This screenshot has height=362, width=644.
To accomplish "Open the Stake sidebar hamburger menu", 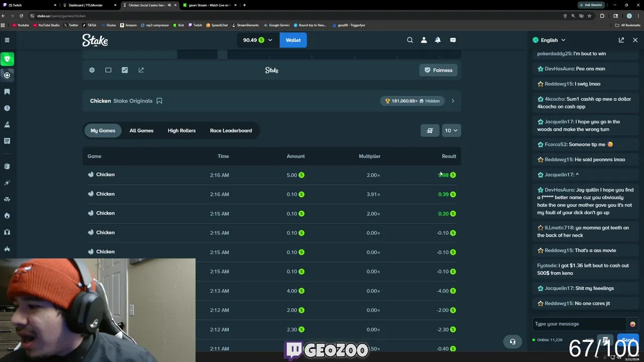I will pyautogui.click(x=7, y=40).
